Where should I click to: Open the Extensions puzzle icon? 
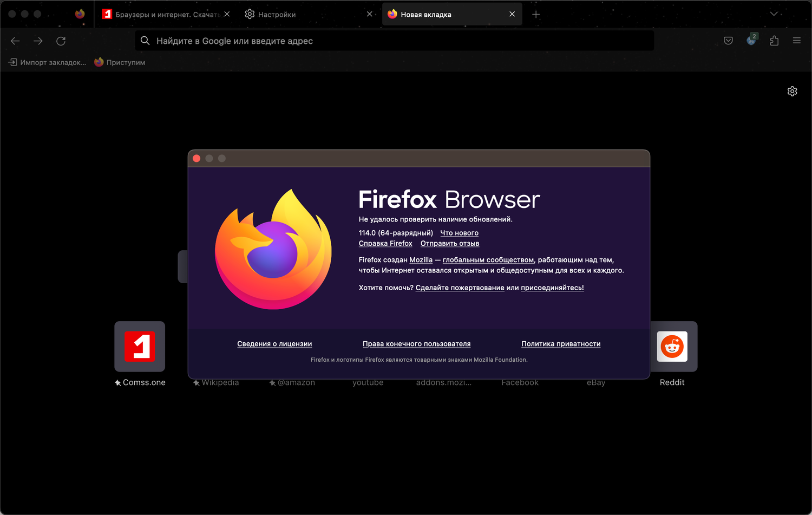point(774,41)
